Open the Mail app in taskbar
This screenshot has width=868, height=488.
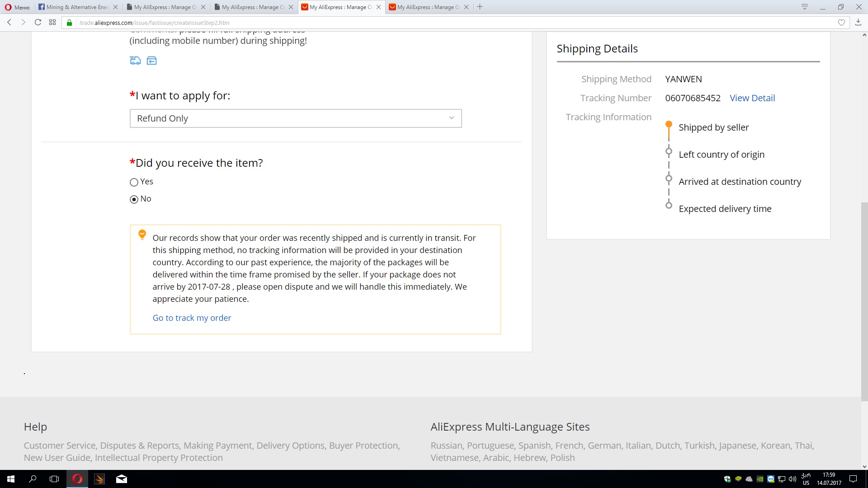(122, 479)
